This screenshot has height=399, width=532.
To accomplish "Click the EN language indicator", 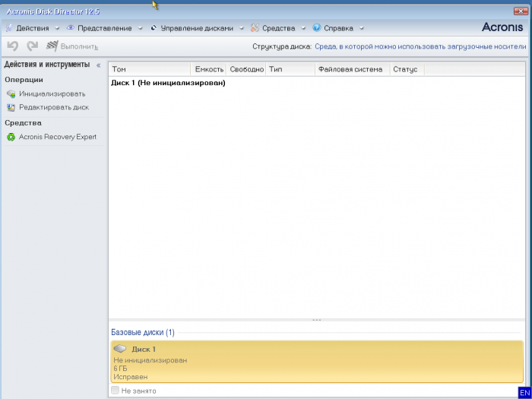I will coord(523,391).
